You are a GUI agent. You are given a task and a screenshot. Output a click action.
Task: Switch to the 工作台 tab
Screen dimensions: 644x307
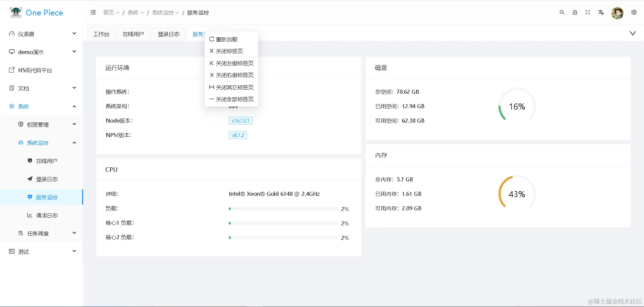(x=101, y=34)
